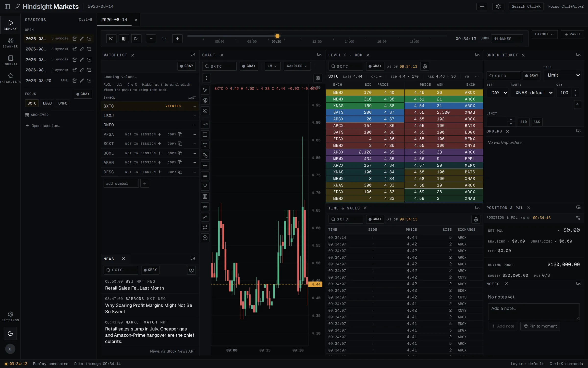Decrease replay speed with minus button
Image resolution: width=588 pixels, height=368 pixels.
coord(151,39)
